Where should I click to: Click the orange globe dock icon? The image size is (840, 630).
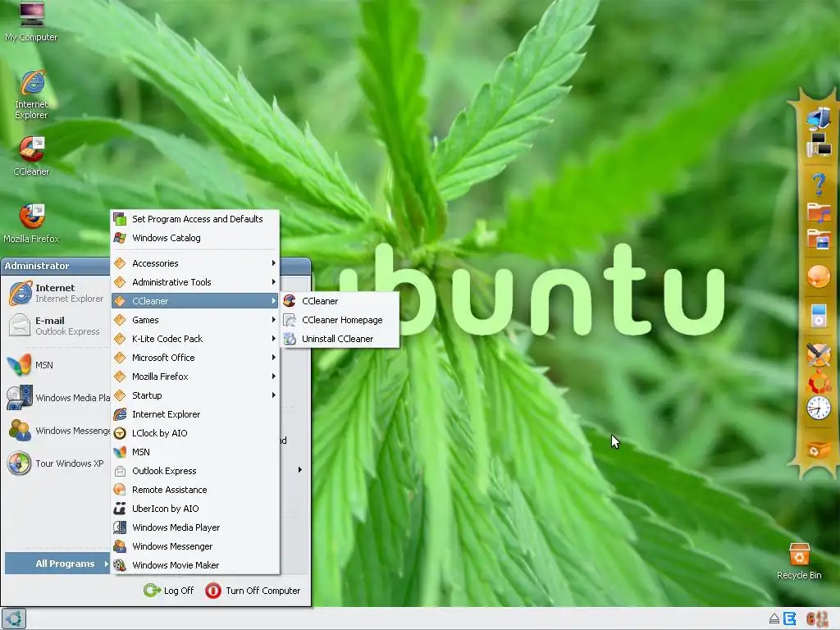(818, 277)
